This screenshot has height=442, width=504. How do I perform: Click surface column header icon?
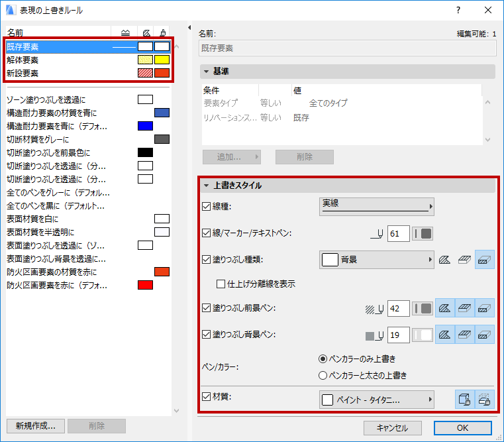(163, 32)
